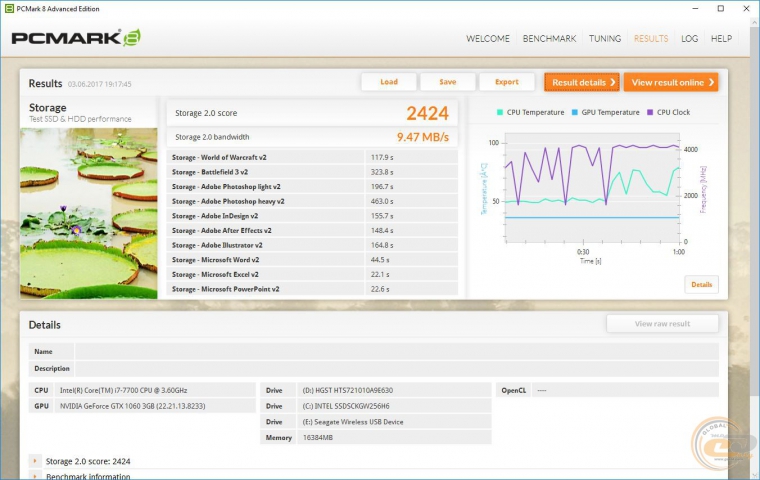The height and width of the screenshot is (480, 760).
Task: Click the monitoring chart graph area
Action: (592, 188)
